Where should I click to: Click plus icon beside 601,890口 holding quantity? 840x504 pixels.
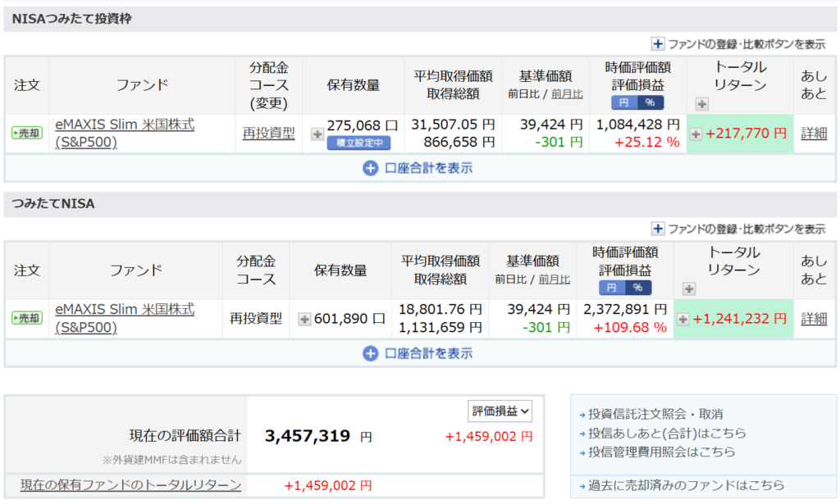304,319
